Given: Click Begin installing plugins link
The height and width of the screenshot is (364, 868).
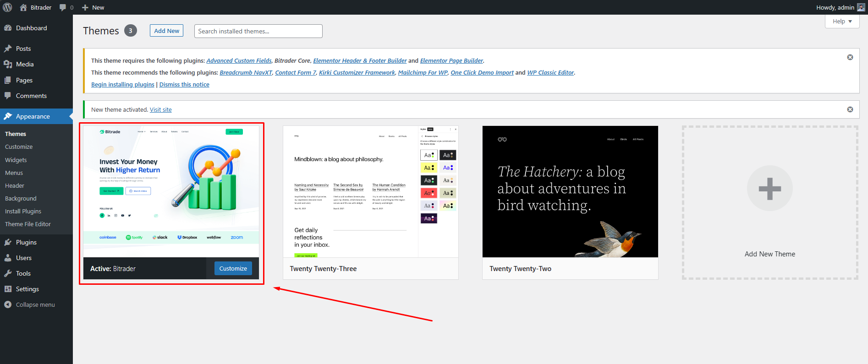Looking at the screenshot, I should point(122,85).
